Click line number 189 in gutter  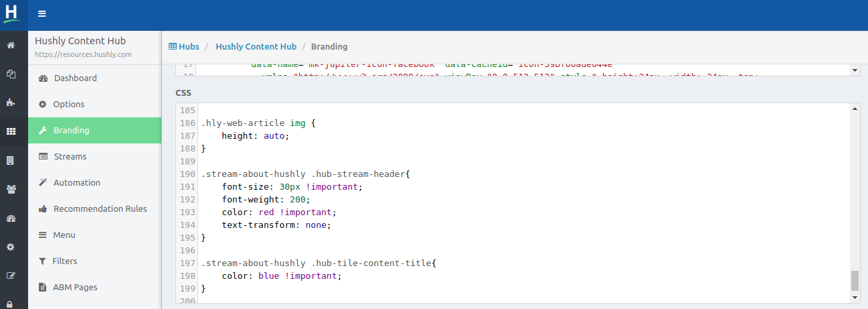(187, 162)
